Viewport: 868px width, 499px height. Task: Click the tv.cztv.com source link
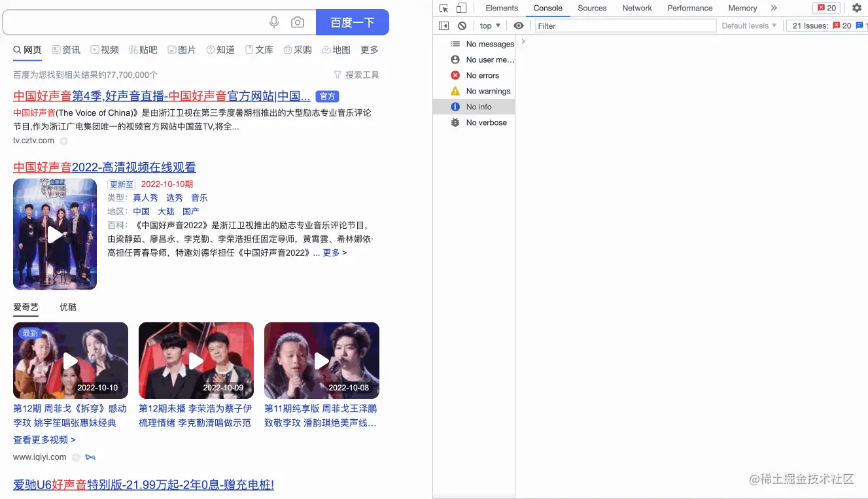(x=33, y=141)
